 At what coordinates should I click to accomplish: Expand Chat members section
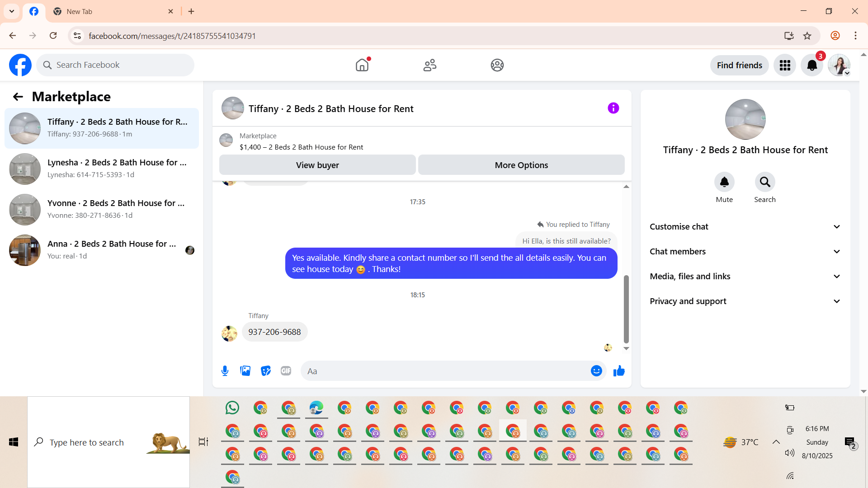[745, 252]
